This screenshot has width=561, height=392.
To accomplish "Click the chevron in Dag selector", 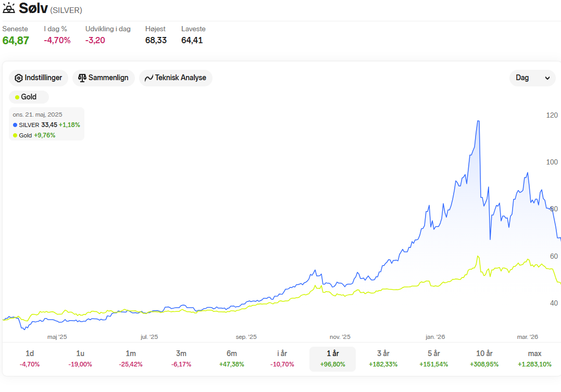I will click(x=547, y=78).
